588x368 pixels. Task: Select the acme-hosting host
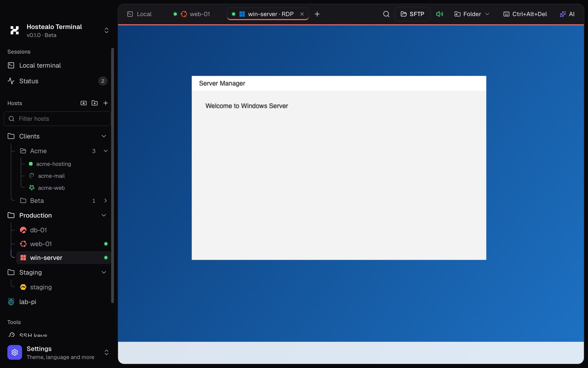tap(54, 164)
